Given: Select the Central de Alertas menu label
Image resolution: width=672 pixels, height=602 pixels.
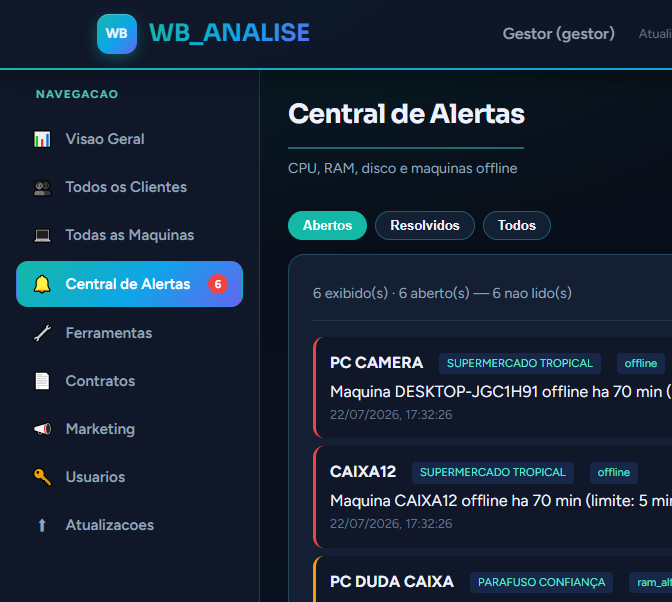Looking at the screenshot, I should click(128, 284).
